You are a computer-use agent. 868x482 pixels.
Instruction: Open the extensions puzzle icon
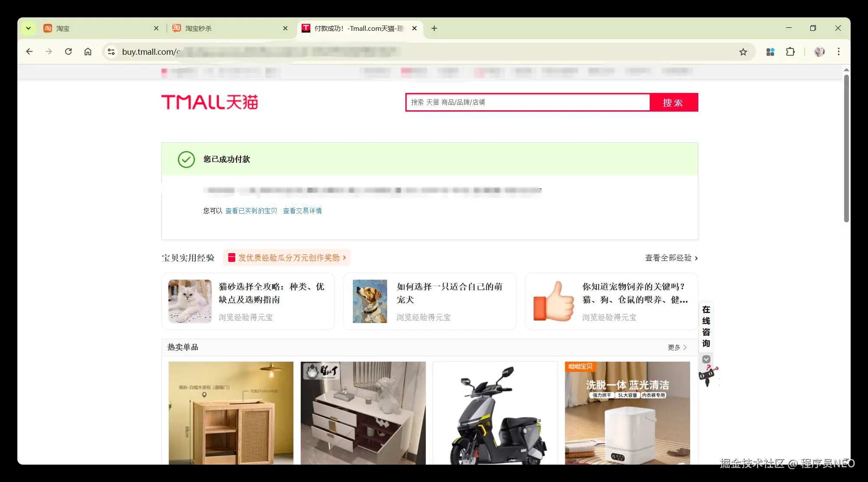tap(790, 52)
